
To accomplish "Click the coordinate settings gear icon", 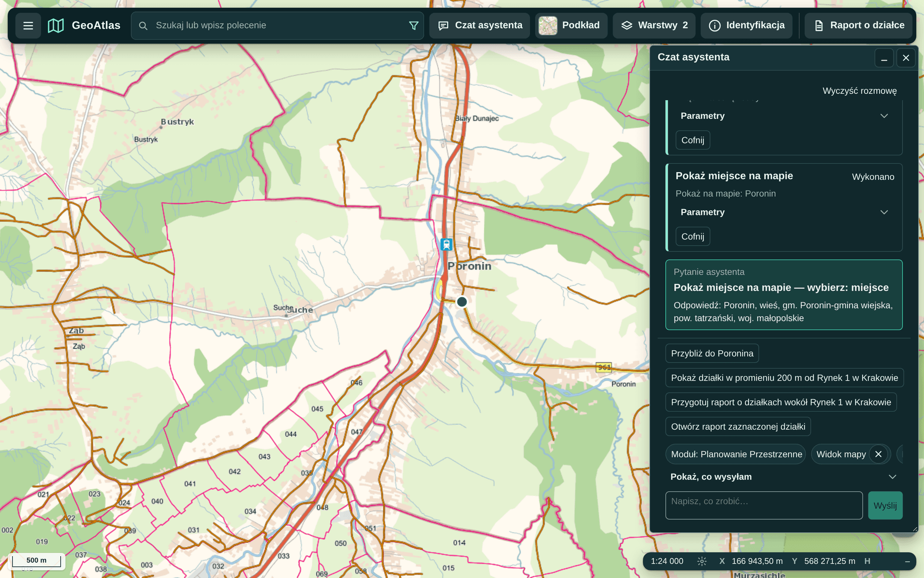I will tap(702, 561).
